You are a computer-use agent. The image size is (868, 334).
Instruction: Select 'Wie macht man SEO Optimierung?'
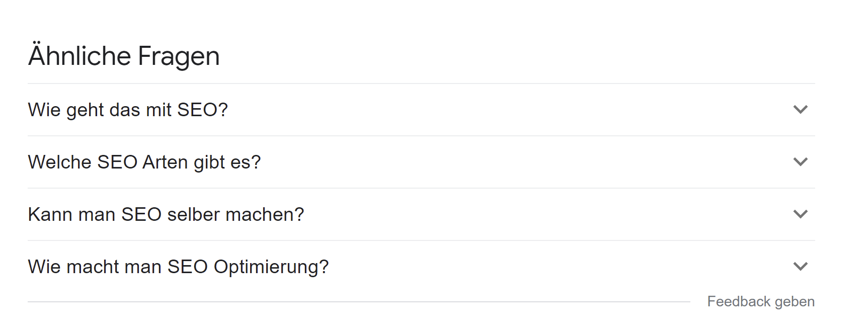[x=179, y=267]
